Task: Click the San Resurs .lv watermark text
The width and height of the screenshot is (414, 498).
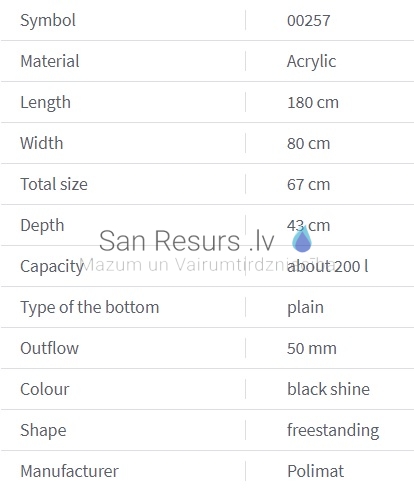Action: (187, 240)
